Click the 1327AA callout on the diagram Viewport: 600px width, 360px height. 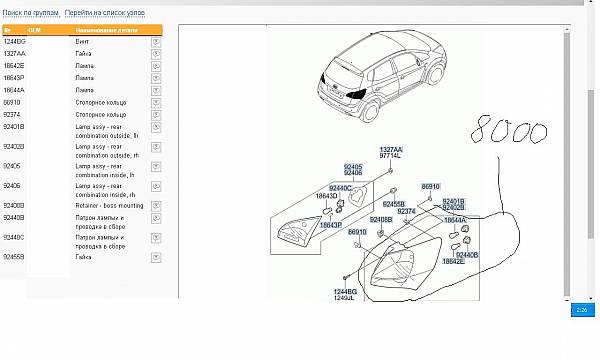click(391, 150)
